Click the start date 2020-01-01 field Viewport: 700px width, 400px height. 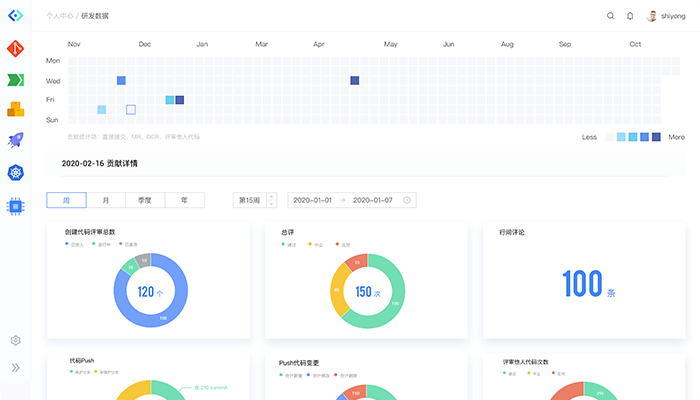tap(314, 200)
